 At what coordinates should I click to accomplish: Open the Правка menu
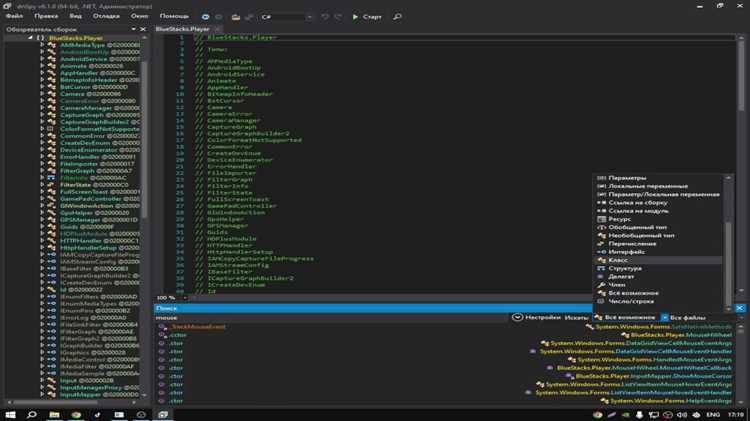[x=46, y=16]
